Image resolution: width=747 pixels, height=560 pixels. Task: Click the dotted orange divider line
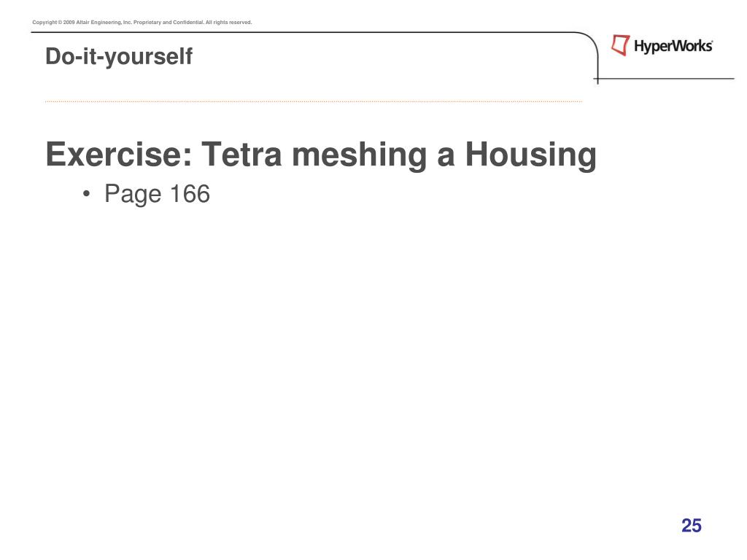click(x=314, y=101)
